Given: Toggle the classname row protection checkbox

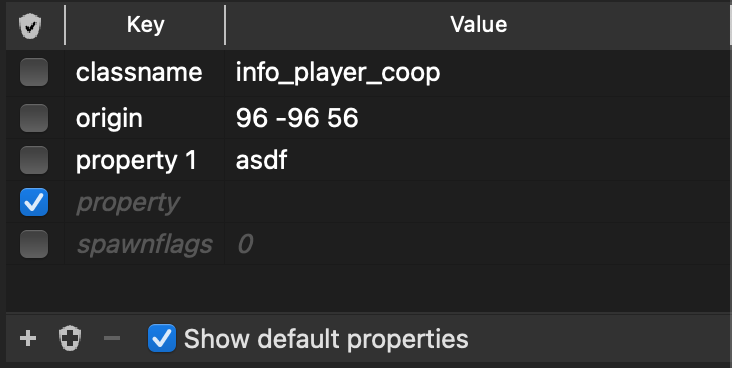Looking at the screenshot, I should tap(34, 72).
